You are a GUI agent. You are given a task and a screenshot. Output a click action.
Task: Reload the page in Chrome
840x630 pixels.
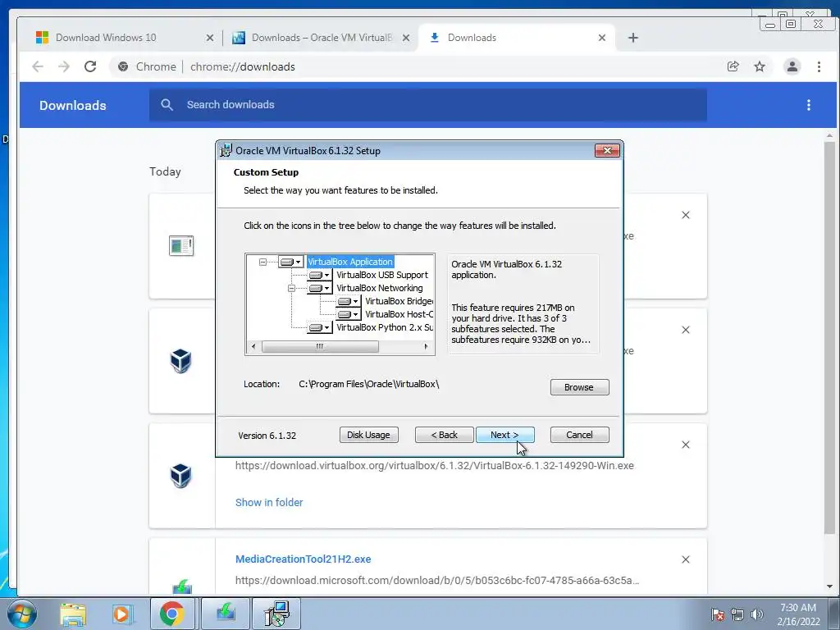(90, 66)
